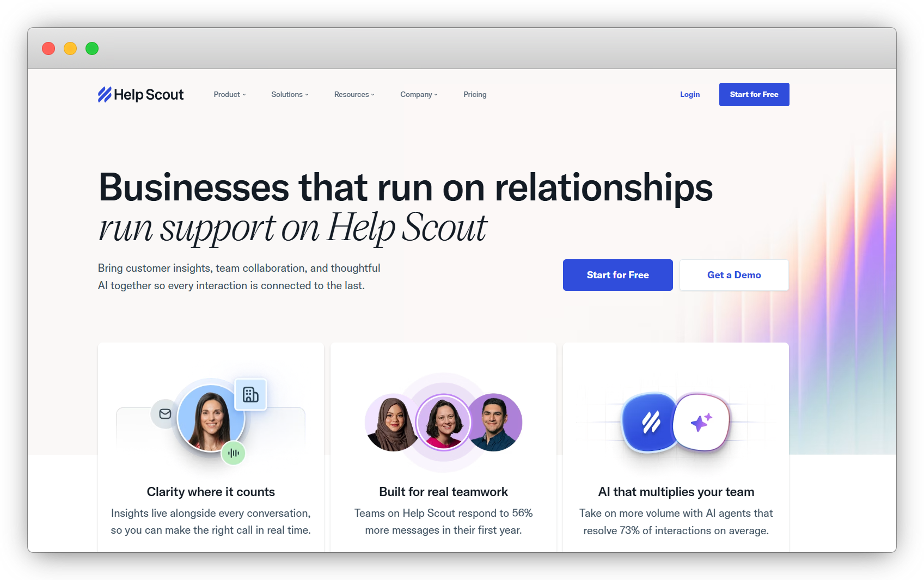Click the envelope mail icon
The height and width of the screenshot is (580, 924).
pyautogui.click(x=165, y=414)
